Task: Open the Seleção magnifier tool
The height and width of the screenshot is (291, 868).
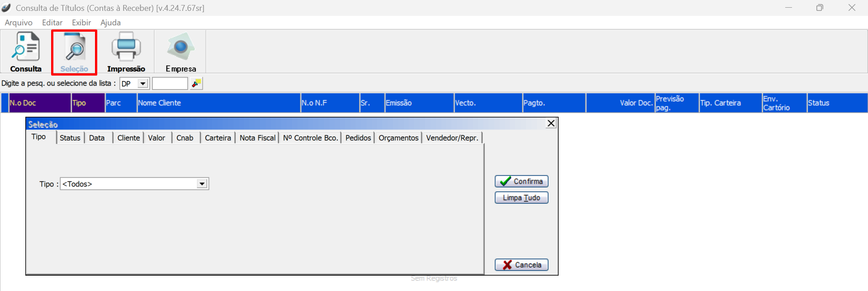Action: [74, 52]
